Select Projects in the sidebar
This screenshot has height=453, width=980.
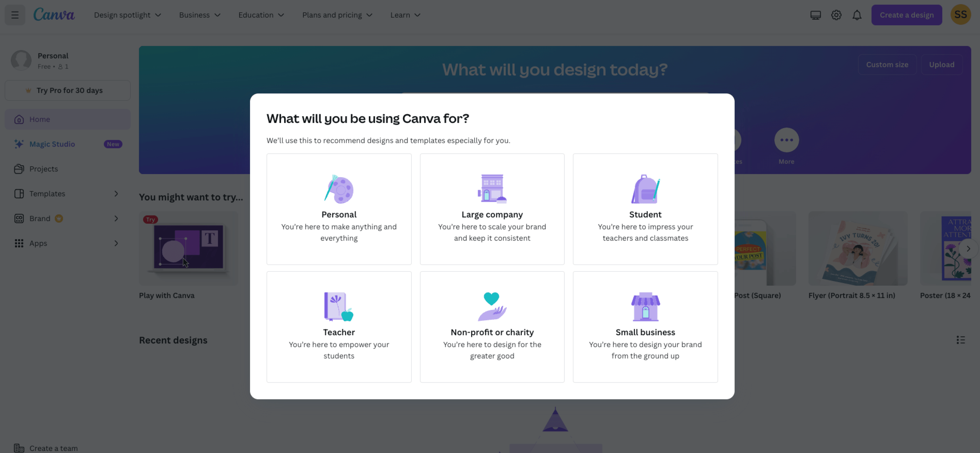[x=43, y=169]
